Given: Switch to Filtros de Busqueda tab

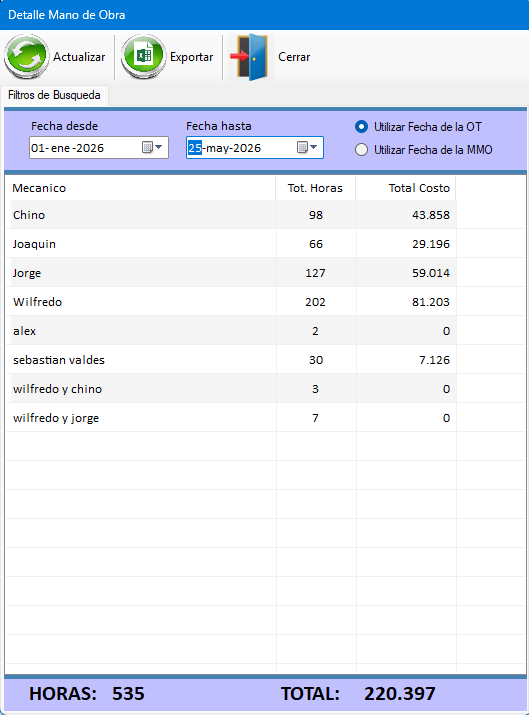Looking at the screenshot, I should pos(54,95).
